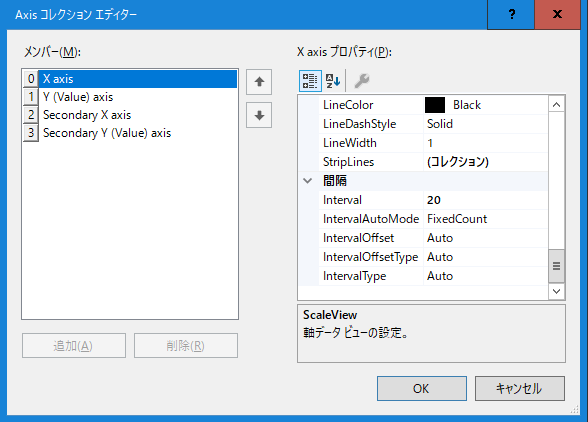This screenshot has height=422, width=588.
Task: Collapse the 間隔 category
Action: pos(308,181)
